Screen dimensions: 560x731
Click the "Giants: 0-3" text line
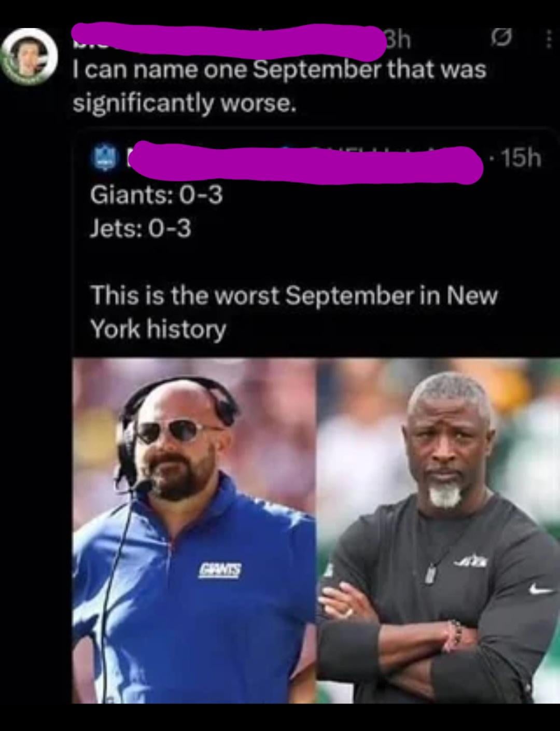click(156, 195)
